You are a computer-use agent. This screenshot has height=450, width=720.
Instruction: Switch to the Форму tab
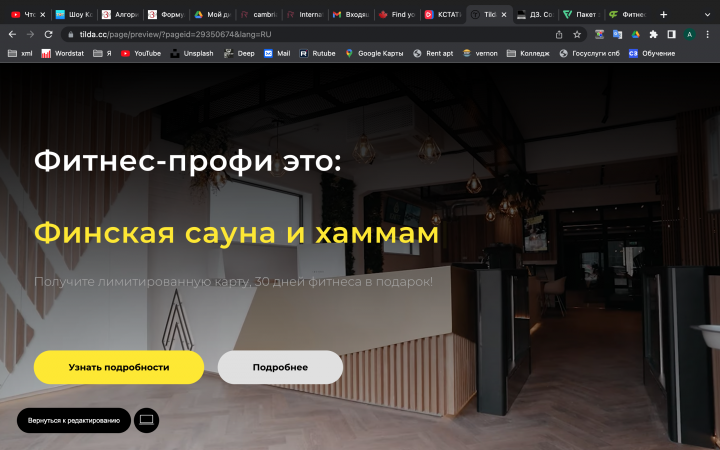[x=166, y=15]
